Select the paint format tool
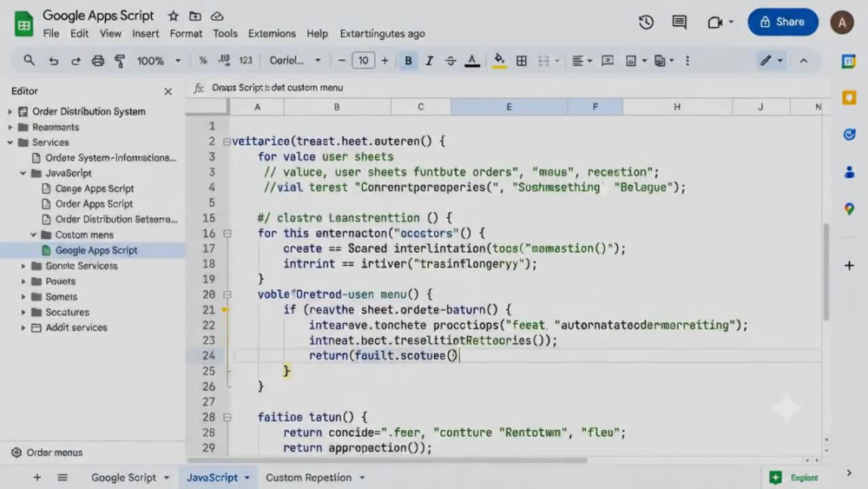Image resolution: width=868 pixels, height=489 pixels. tap(120, 61)
